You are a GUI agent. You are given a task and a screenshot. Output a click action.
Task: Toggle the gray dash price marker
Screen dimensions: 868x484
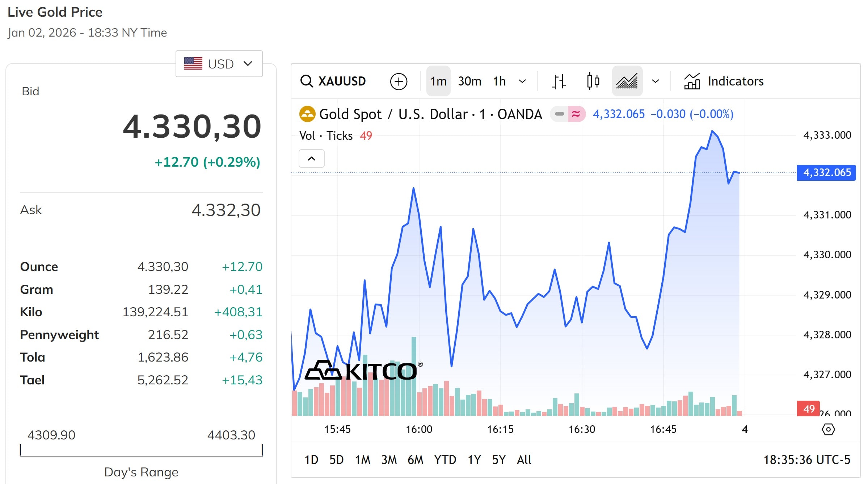click(x=559, y=113)
